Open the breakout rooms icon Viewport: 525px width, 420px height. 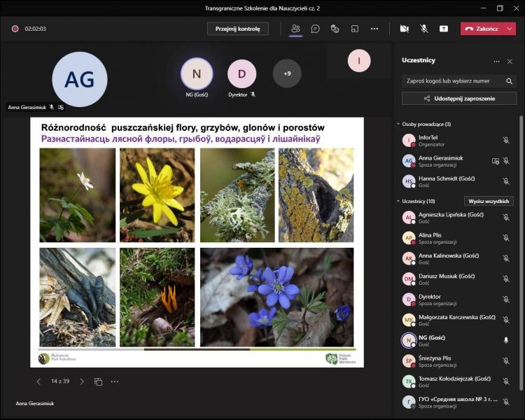coord(355,29)
